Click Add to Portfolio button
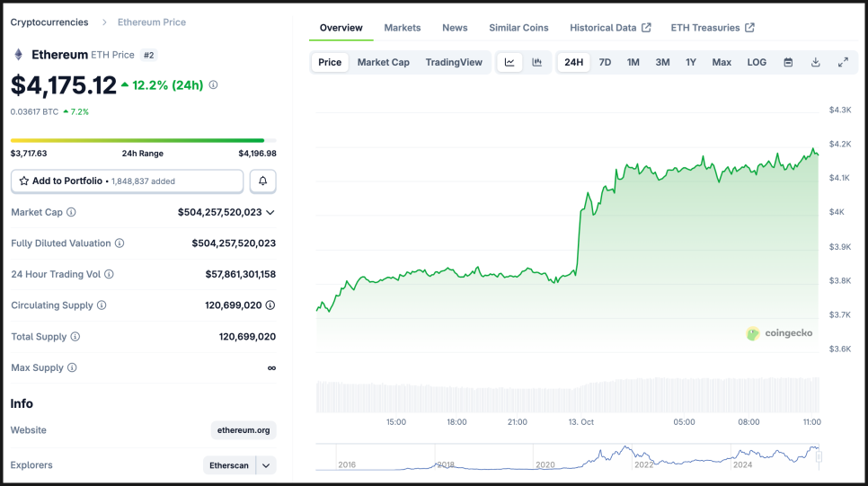 click(127, 181)
